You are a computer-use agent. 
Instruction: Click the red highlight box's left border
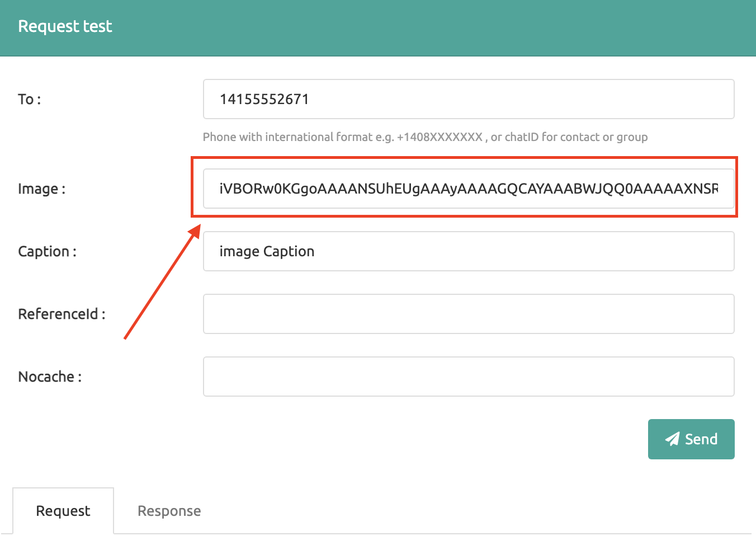coord(192,187)
